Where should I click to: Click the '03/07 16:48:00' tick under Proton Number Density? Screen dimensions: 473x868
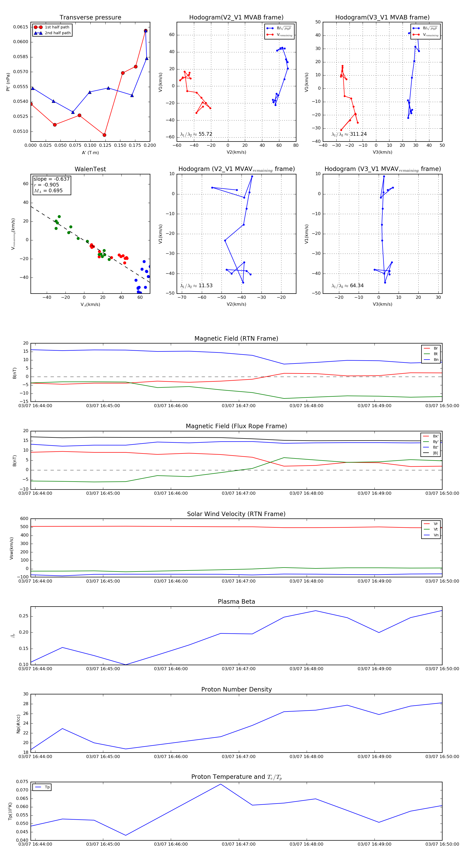[306, 756]
